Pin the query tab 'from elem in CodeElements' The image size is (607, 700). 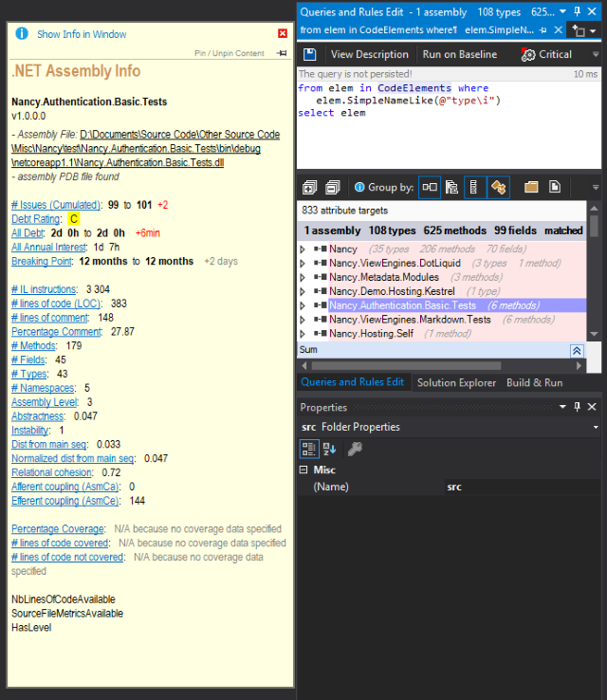(543, 30)
